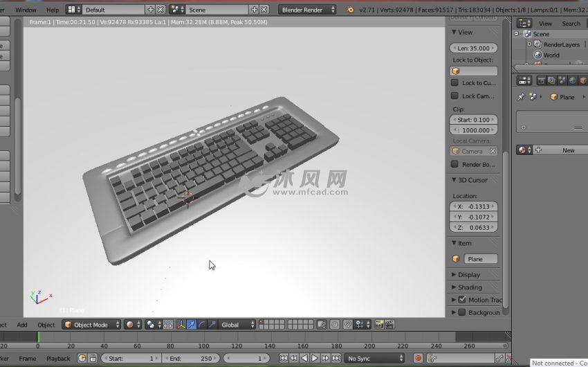Toggle the Render Border checkbox
Image resolution: width=588 pixels, height=367 pixels.
click(x=455, y=164)
